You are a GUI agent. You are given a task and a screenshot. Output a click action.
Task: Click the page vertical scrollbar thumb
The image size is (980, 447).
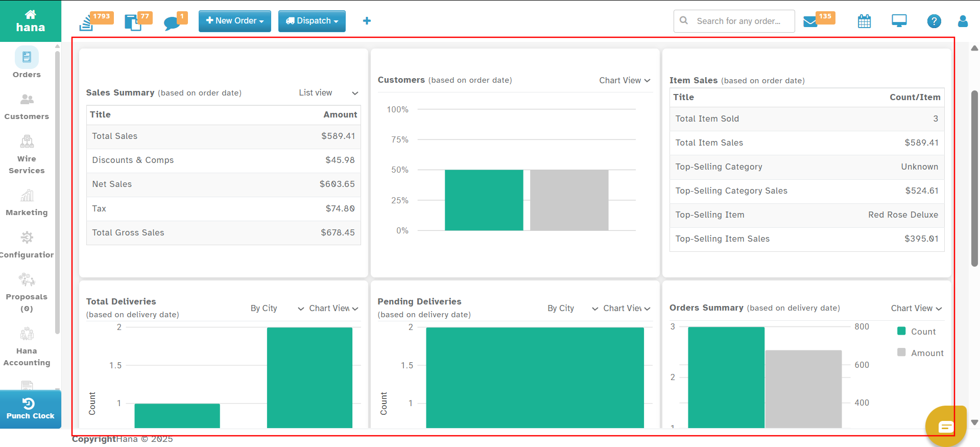[x=974, y=178]
